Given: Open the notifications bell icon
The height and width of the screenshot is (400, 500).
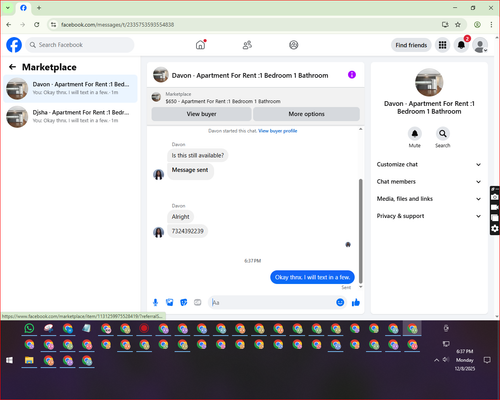Looking at the screenshot, I should point(461,45).
